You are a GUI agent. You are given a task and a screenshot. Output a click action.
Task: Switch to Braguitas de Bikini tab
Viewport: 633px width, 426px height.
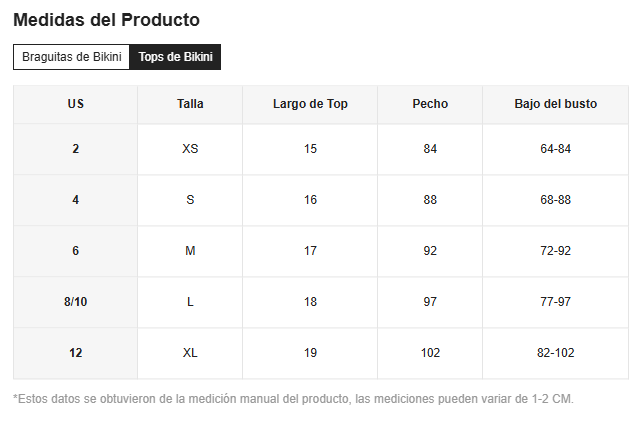(x=71, y=57)
